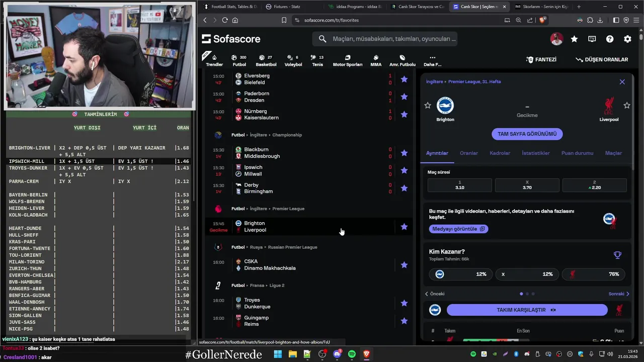Unfavorite the Brighton–Liverpool match star in list
This screenshot has height=362, width=644.
pos(404,227)
